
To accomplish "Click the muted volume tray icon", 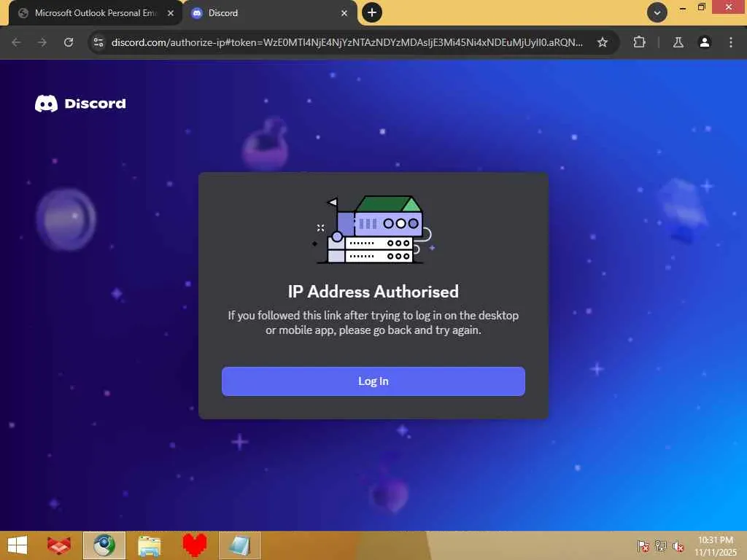I will tap(678, 546).
